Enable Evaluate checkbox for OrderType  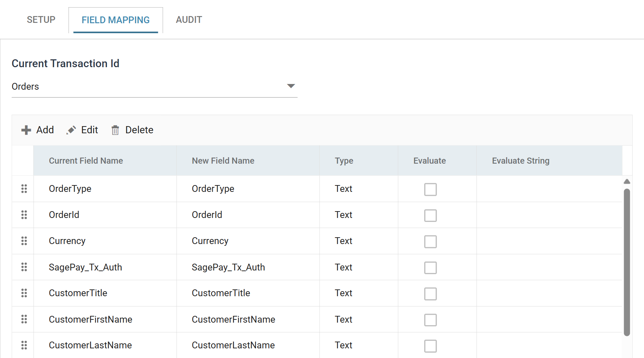(430, 189)
